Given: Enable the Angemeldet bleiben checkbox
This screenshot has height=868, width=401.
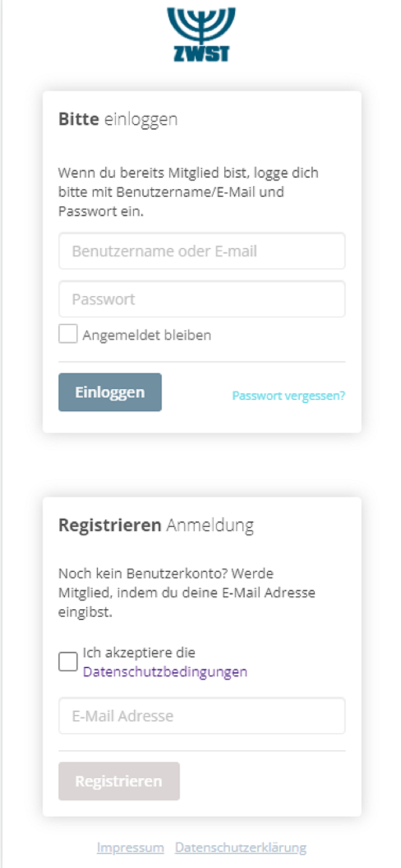Looking at the screenshot, I should 68,334.
